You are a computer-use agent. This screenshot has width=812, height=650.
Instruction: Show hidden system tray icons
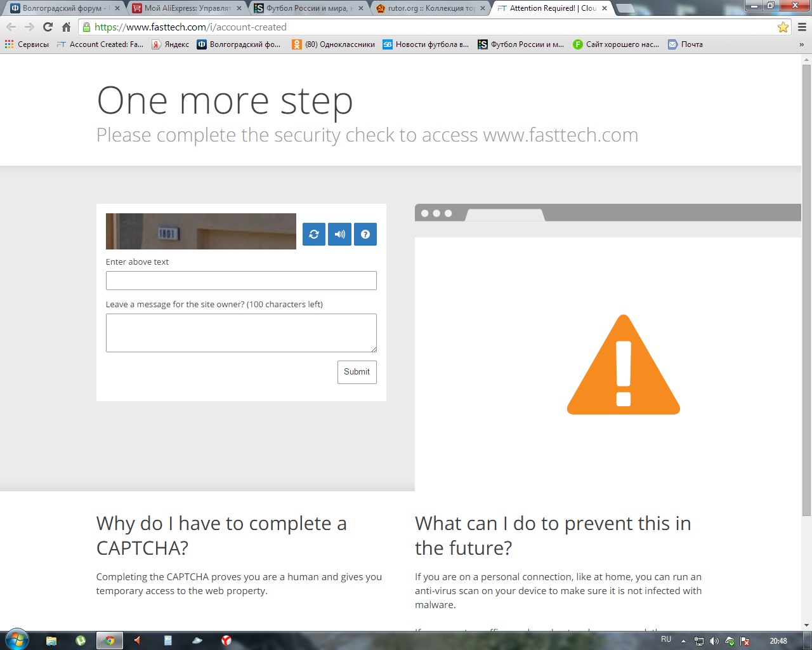[x=683, y=641]
